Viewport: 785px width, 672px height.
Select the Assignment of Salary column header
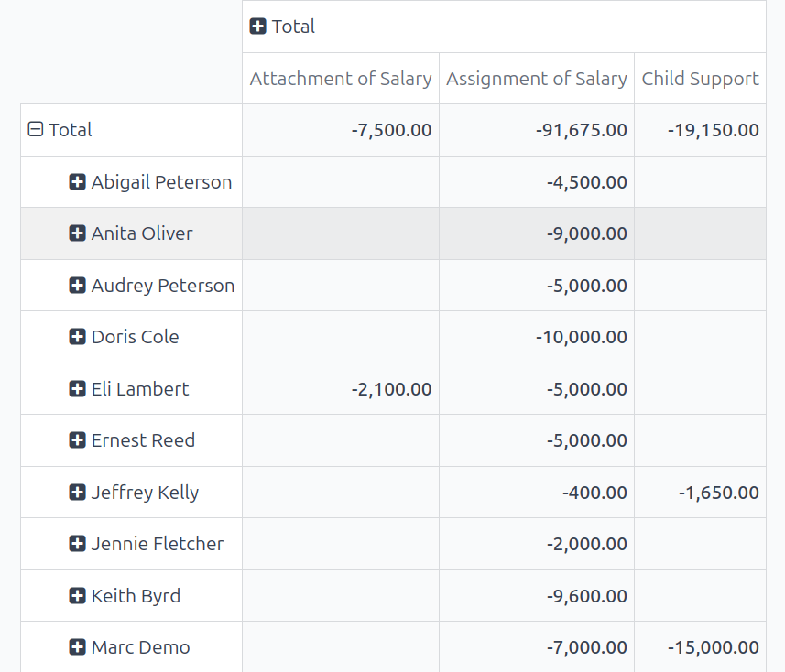(537, 79)
